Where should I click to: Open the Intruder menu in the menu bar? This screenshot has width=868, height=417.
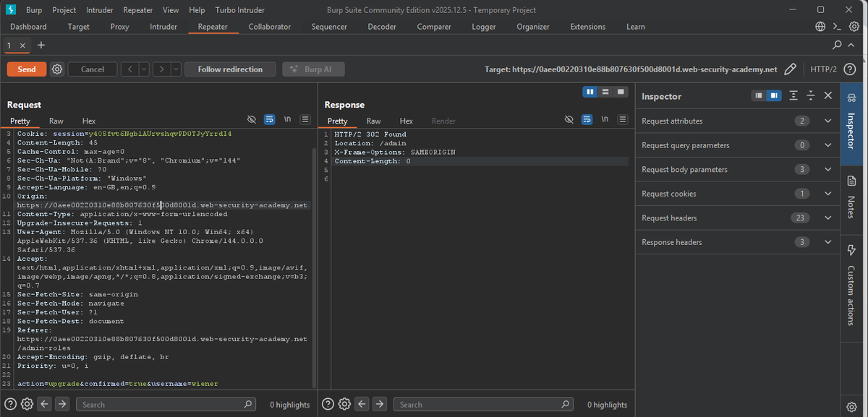pyautogui.click(x=100, y=10)
